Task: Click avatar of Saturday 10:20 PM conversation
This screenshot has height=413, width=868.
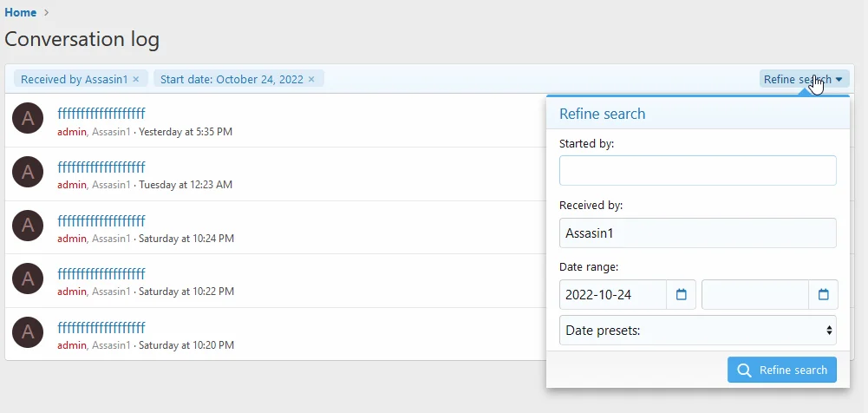Action: pyautogui.click(x=28, y=332)
